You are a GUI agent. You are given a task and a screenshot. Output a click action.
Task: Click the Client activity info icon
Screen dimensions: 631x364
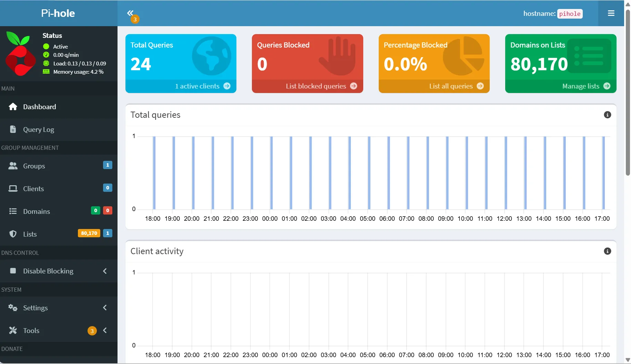607,251
